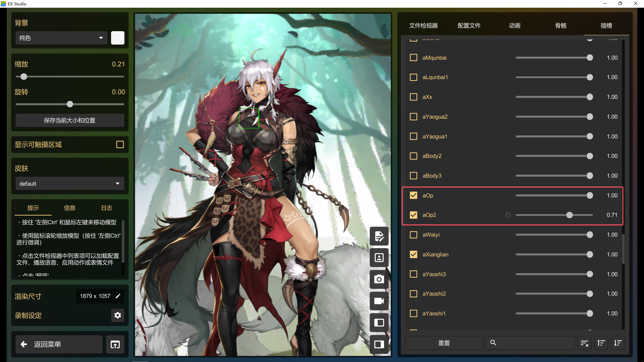
Task: Click the white background color swatch
Action: [118, 38]
